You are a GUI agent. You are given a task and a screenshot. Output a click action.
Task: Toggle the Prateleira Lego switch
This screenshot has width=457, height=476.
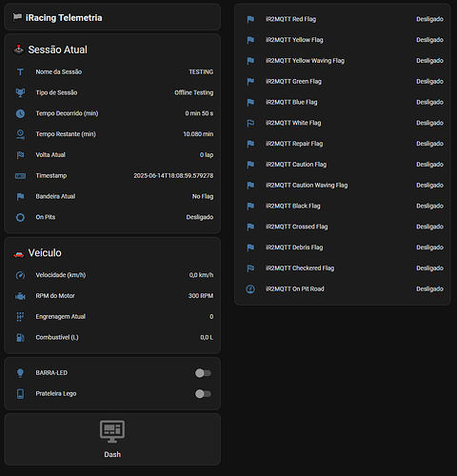pyautogui.click(x=203, y=394)
